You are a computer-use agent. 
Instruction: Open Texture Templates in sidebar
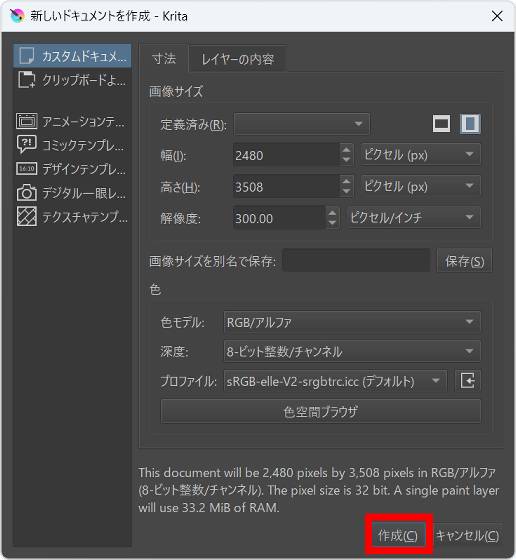72,216
